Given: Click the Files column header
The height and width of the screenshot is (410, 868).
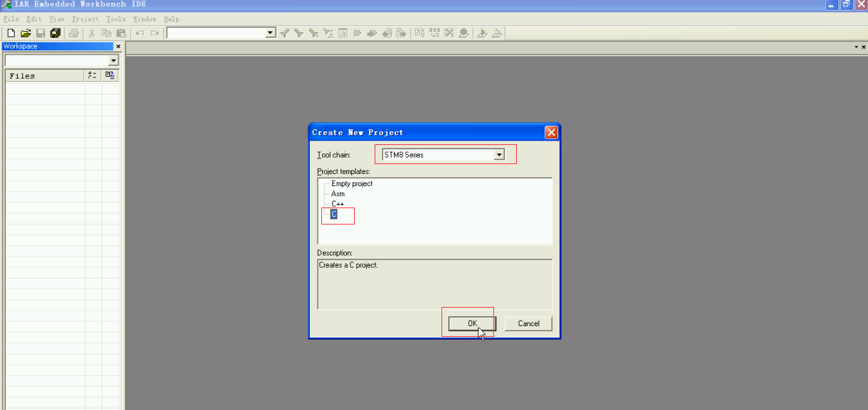Looking at the screenshot, I should click(x=45, y=75).
